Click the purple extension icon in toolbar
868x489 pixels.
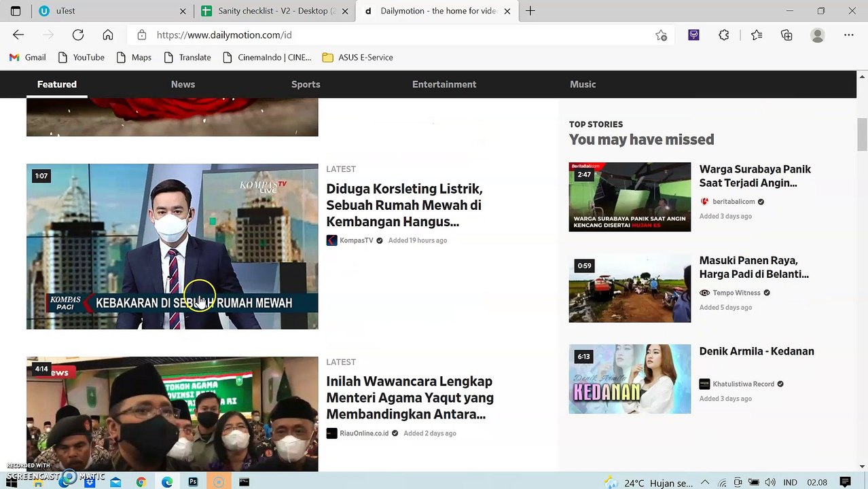(693, 35)
